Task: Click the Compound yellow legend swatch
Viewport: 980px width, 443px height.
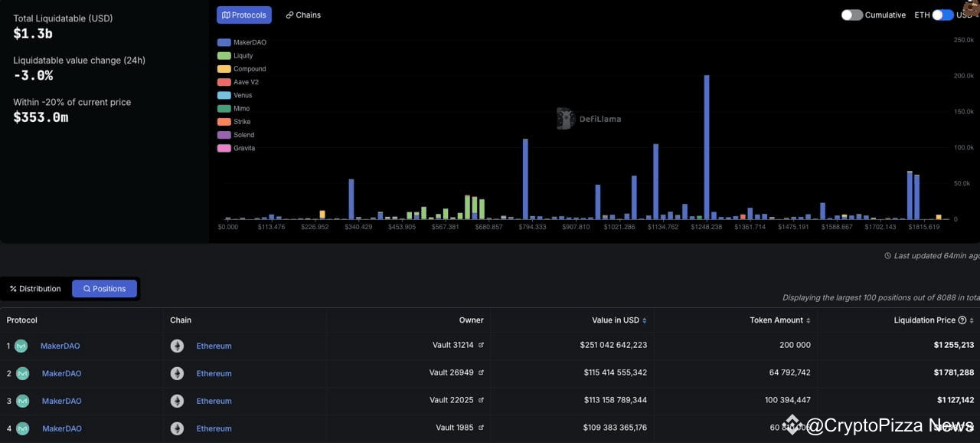Action: click(x=224, y=69)
